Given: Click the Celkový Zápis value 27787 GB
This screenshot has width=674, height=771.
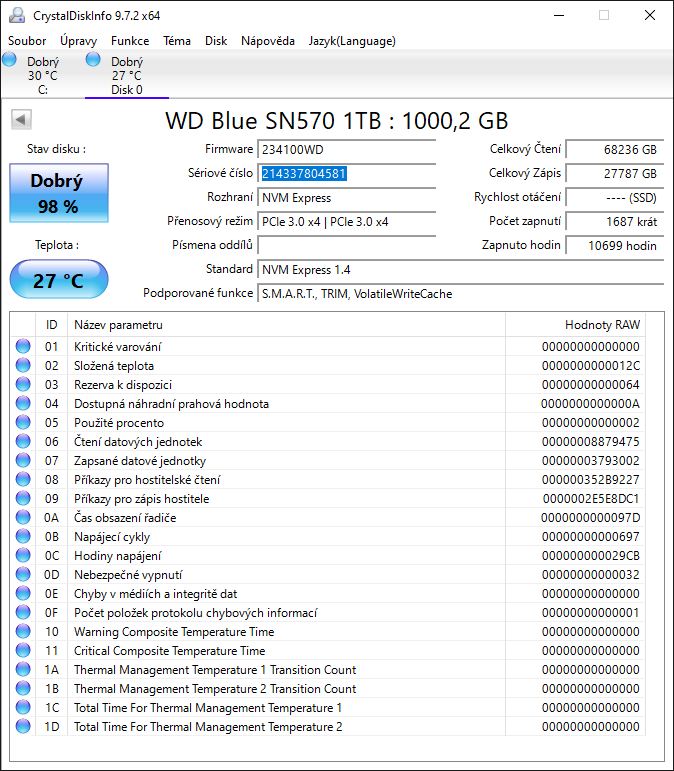Looking at the screenshot, I should (614, 174).
